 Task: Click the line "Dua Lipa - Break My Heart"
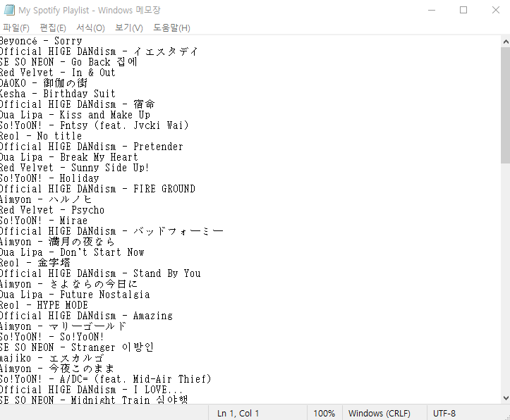point(69,157)
